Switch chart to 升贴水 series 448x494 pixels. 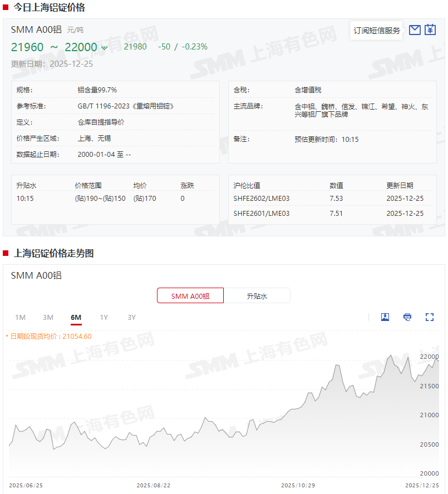257,296
